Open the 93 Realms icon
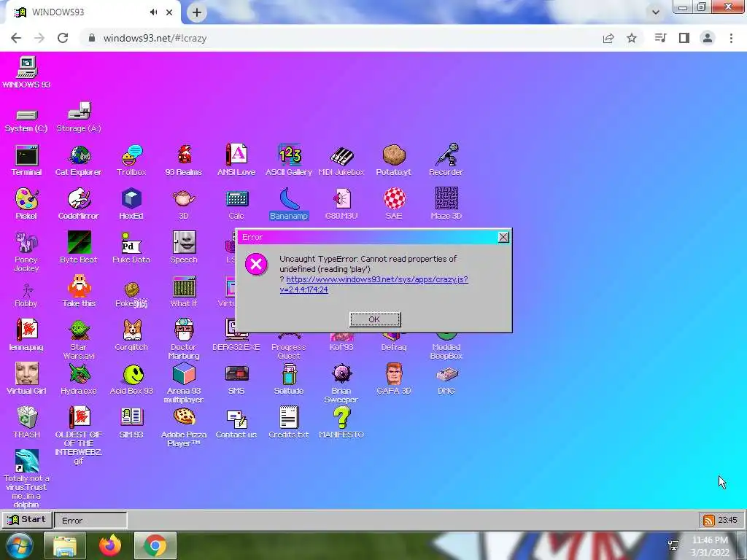Screen dimensions: 747x560 184,155
